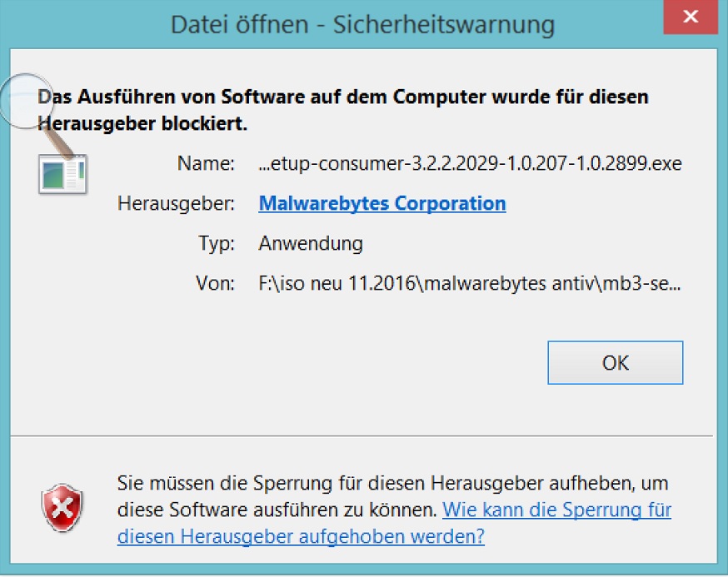Select the file name ending in 2899.exe
The height and width of the screenshot is (577, 728).
point(470,163)
